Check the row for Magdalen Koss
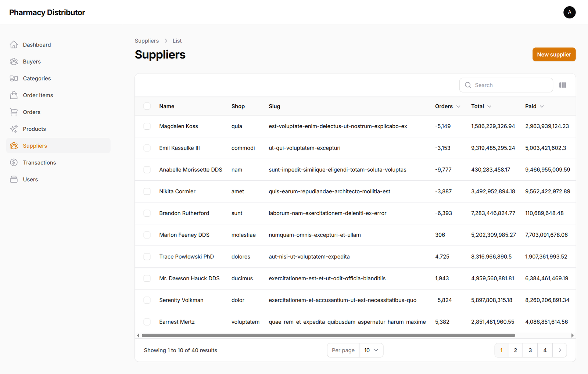 [147, 126]
